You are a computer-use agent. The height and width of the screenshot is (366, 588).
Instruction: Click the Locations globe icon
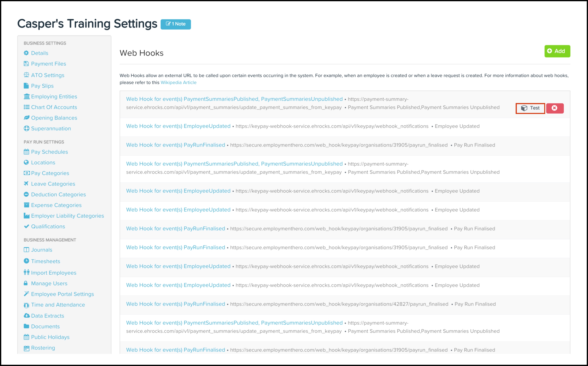click(x=27, y=163)
